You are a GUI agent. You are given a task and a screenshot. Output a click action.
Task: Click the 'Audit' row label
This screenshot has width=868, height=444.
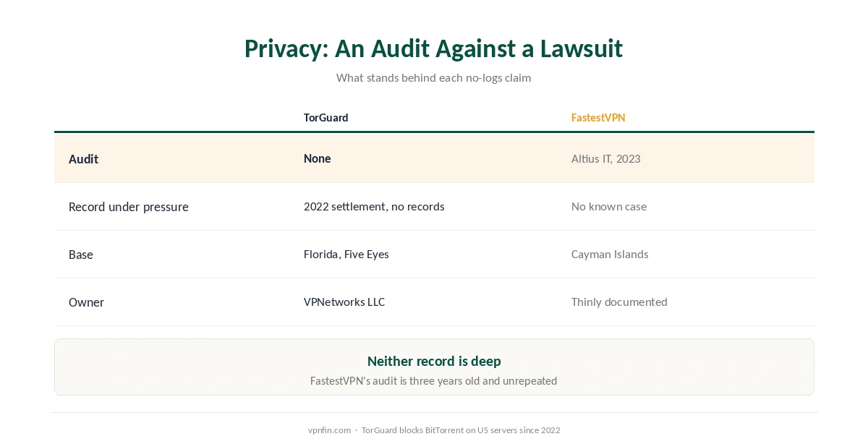pos(83,158)
